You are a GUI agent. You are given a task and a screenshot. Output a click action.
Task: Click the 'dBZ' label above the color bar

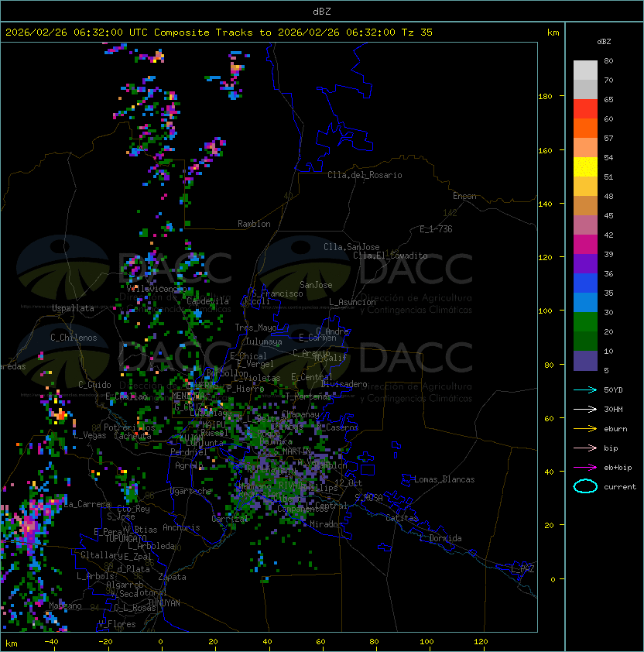click(x=604, y=42)
